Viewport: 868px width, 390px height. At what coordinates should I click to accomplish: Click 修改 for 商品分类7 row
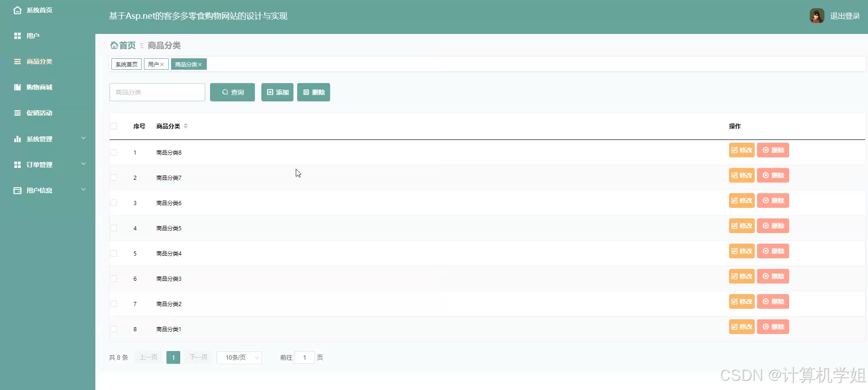[x=741, y=175]
